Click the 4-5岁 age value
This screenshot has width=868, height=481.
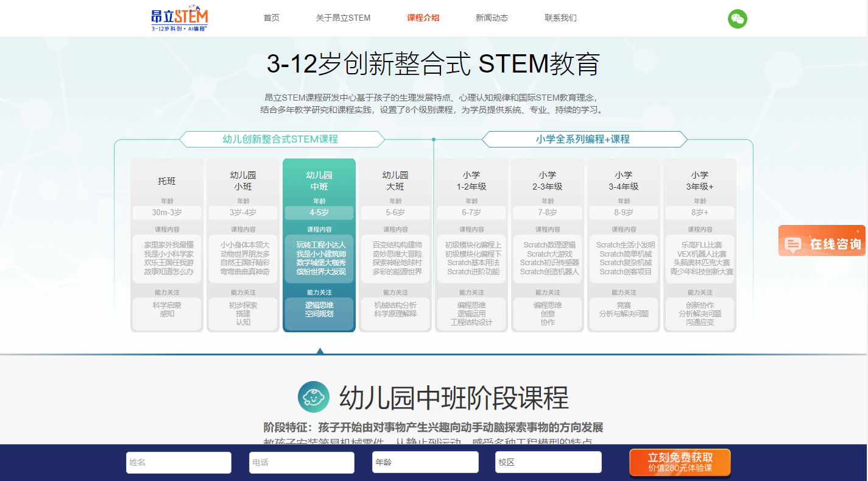pos(319,213)
